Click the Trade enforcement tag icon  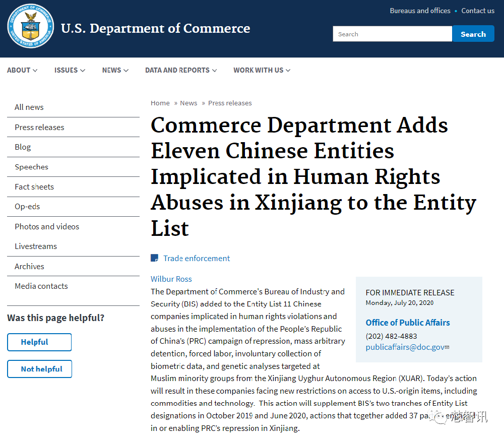(155, 258)
